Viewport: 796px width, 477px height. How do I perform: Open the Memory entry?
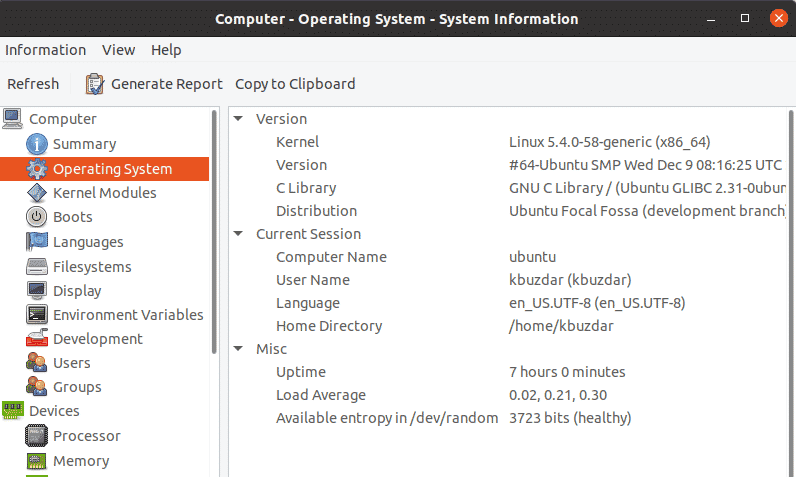coord(81,461)
